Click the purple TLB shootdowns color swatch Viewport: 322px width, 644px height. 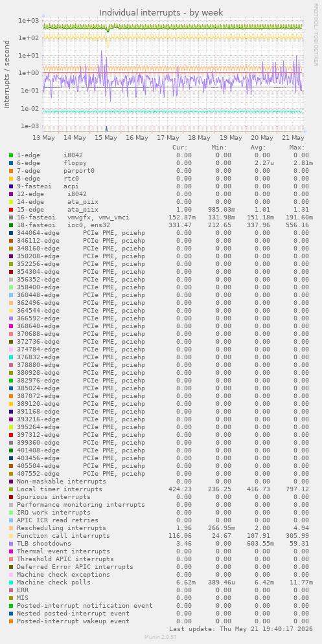(x=11, y=544)
